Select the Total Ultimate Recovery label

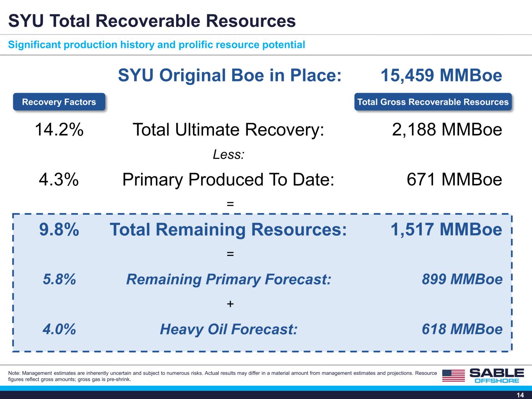pos(228,129)
